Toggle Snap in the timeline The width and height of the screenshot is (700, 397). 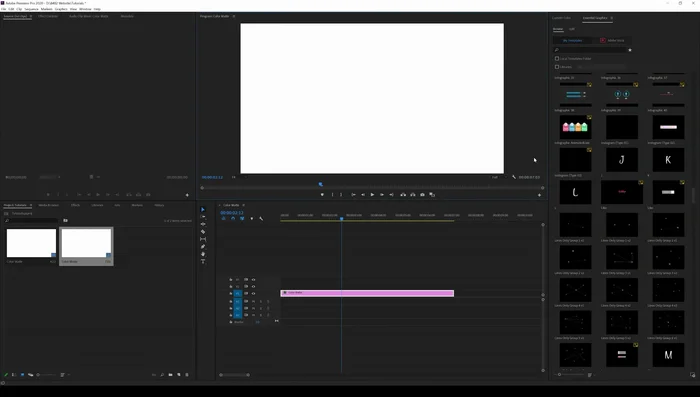pyautogui.click(x=233, y=219)
